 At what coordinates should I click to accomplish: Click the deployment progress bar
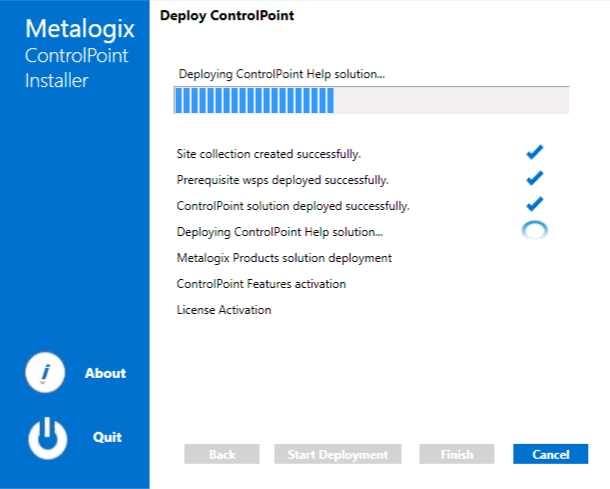[371, 101]
